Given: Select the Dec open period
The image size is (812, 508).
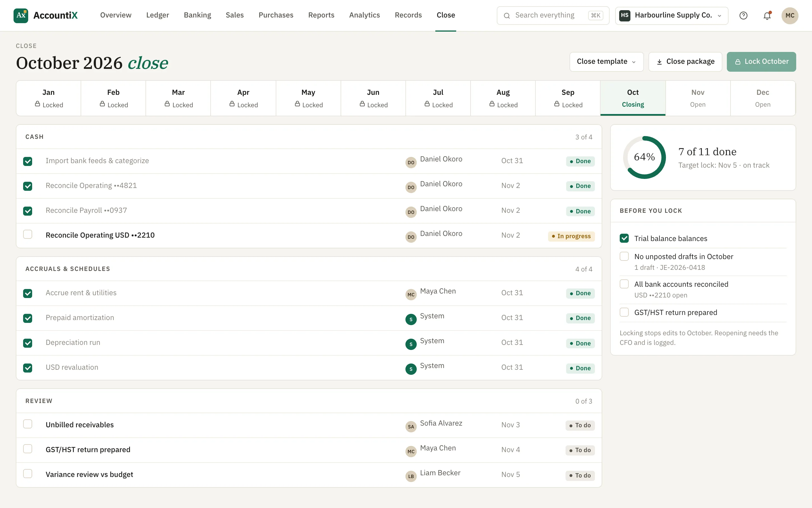Looking at the screenshot, I should click(762, 98).
